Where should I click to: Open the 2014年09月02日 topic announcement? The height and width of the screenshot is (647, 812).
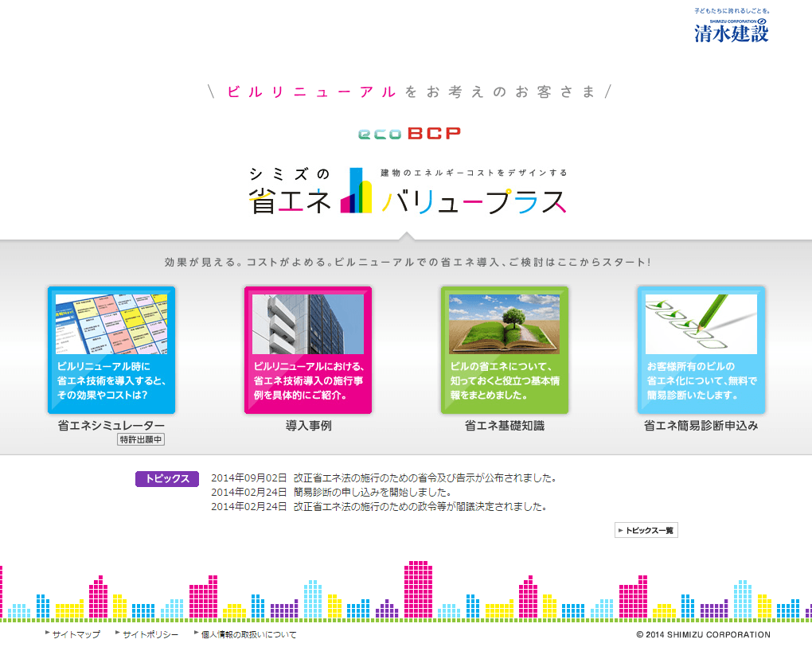coord(385,477)
